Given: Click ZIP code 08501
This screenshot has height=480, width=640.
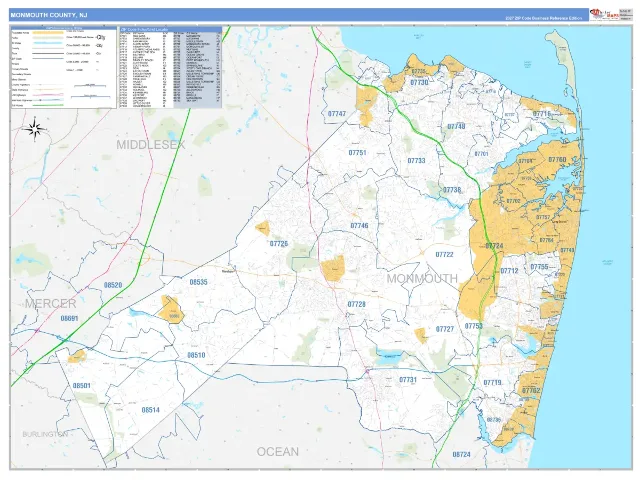Looking at the screenshot, I should [x=82, y=386].
